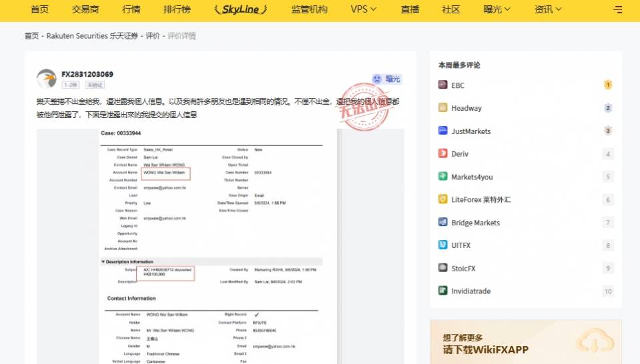The height and width of the screenshot is (364, 640).
Task: Click the rank 3 medal badge
Action: click(x=608, y=131)
